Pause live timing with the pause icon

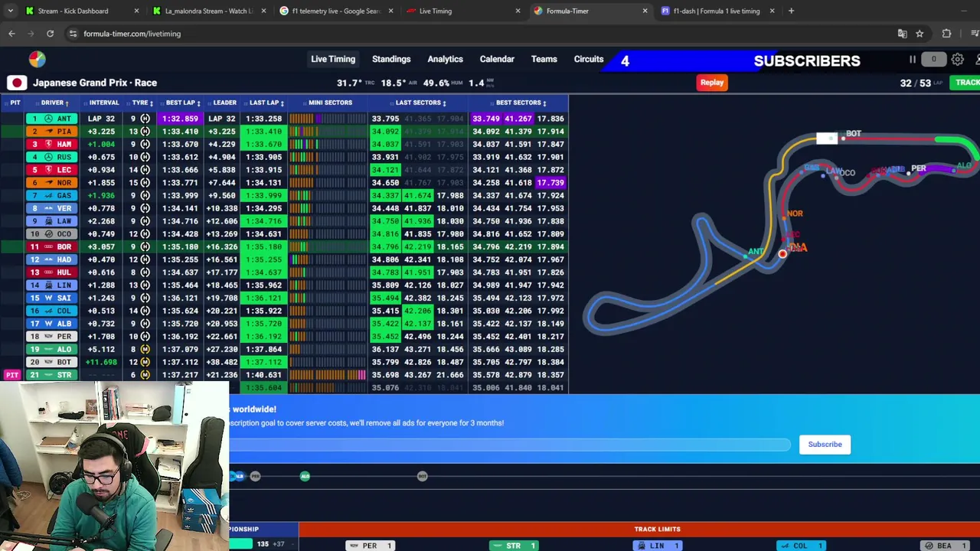[x=913, y=60]
